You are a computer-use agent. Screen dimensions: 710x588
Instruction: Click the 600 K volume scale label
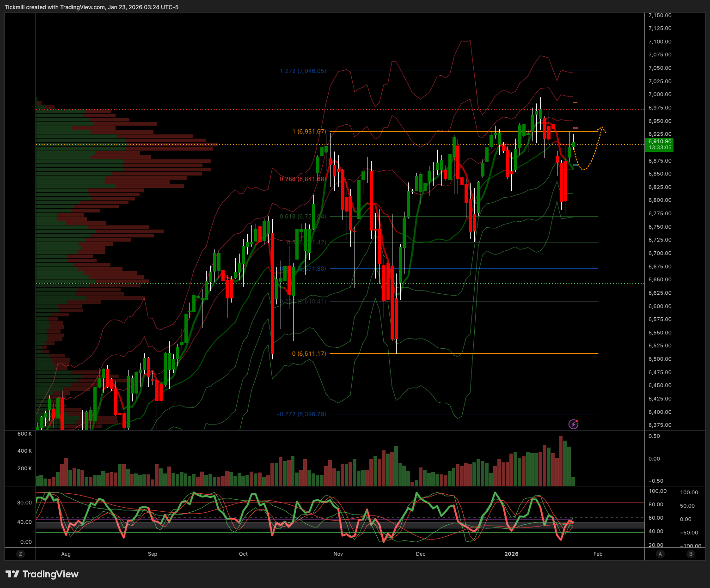click(x=24, y=434)
